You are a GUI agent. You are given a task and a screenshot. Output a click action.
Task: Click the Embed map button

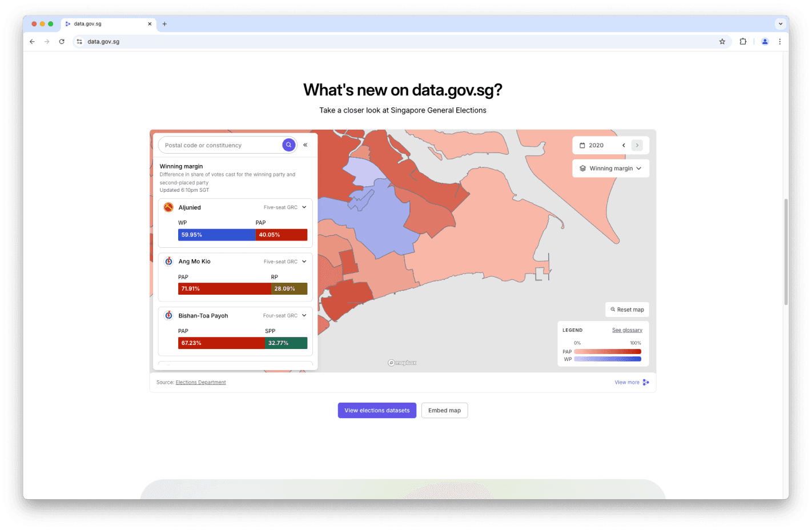pos(444,411)
